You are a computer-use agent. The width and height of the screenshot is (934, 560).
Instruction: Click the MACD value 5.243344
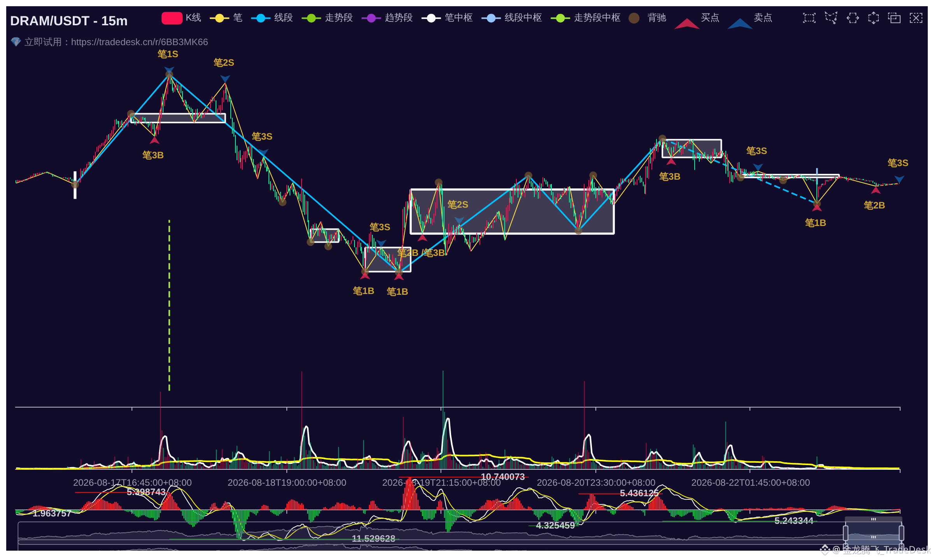tap(794, 521)
